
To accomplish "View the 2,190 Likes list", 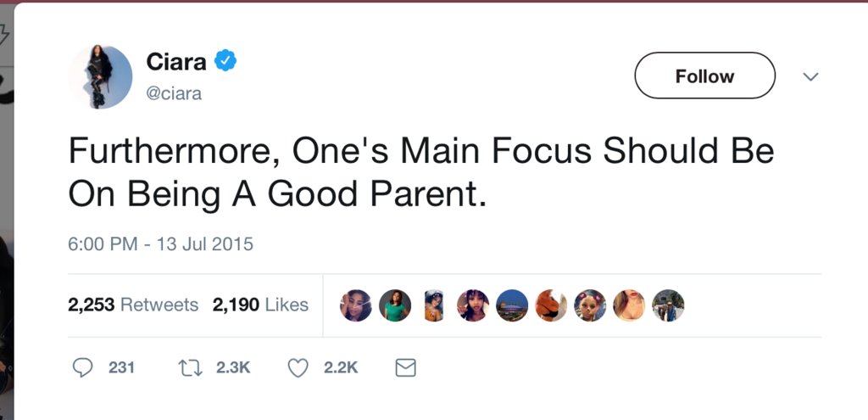I will point(260,305).
